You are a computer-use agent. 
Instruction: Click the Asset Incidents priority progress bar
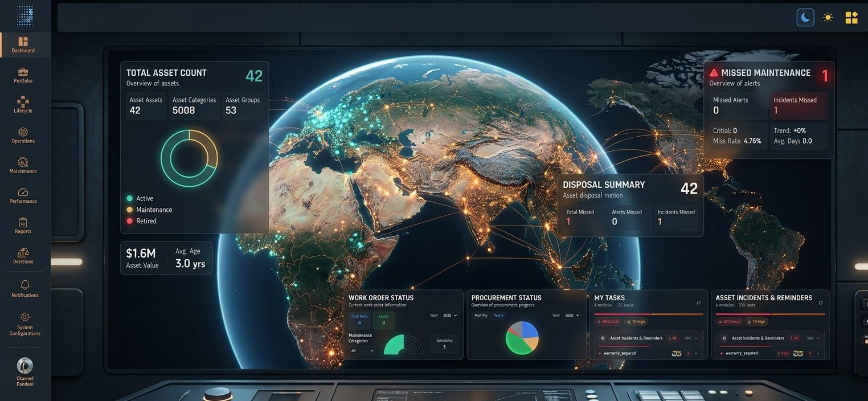tap(771, 314)
